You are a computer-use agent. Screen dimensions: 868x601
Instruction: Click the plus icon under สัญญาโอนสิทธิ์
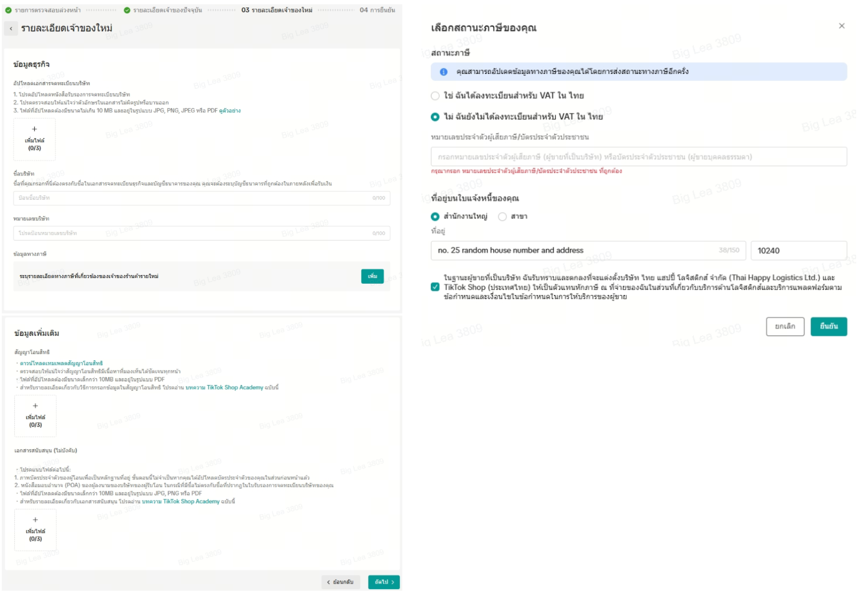[35, 406]
